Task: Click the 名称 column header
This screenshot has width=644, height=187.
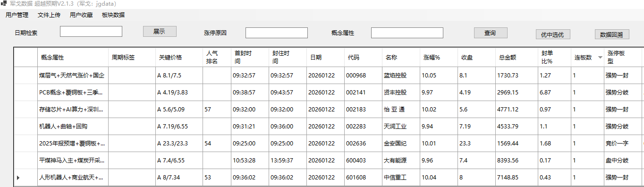Action: [401, 57]
